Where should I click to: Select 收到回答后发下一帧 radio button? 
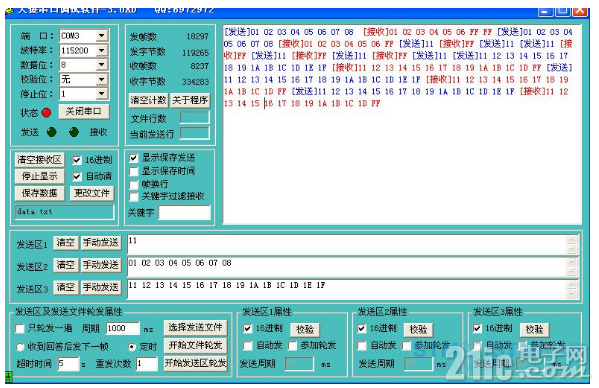click(x=20, y=347)
